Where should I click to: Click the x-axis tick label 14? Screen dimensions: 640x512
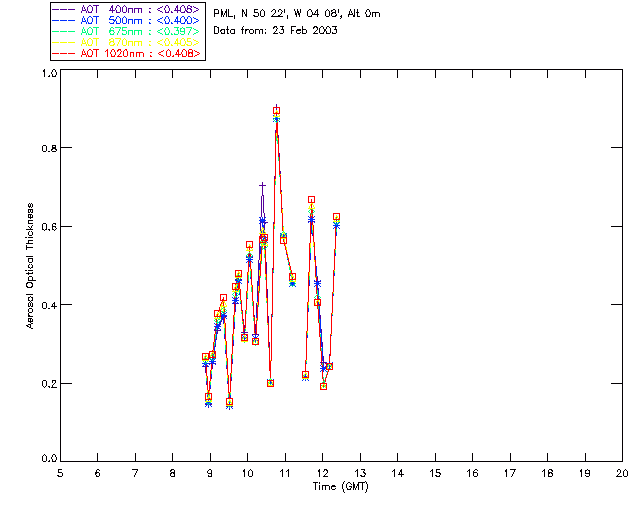pos(398,473)
